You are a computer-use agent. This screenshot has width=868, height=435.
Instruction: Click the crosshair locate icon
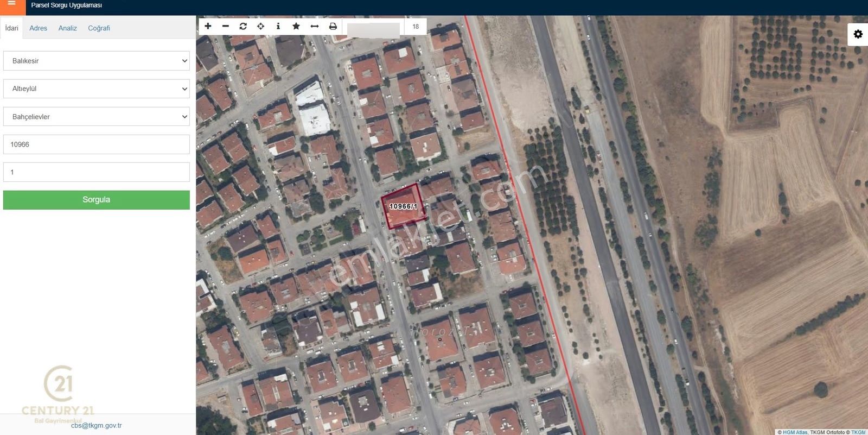(x=261, y=26)
